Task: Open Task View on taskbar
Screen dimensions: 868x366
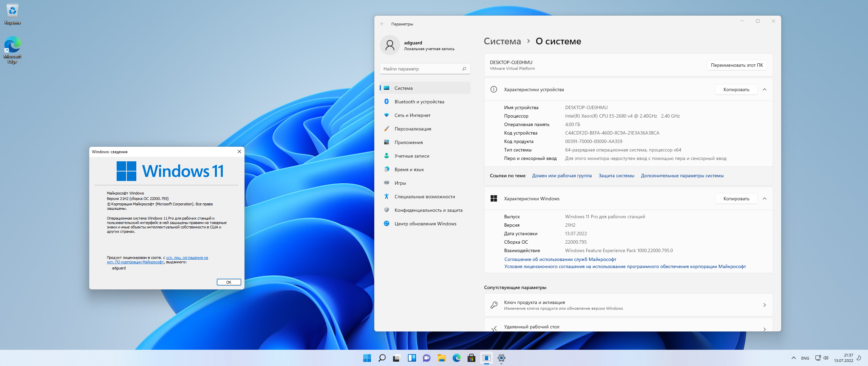Action: point(397,358)
